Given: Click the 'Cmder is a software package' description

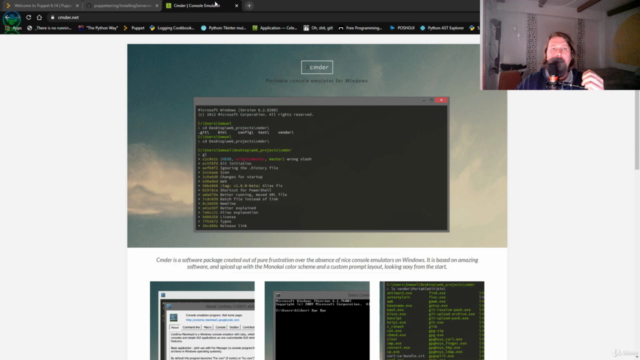Looking at the screenshot, I should coord(317,263).
